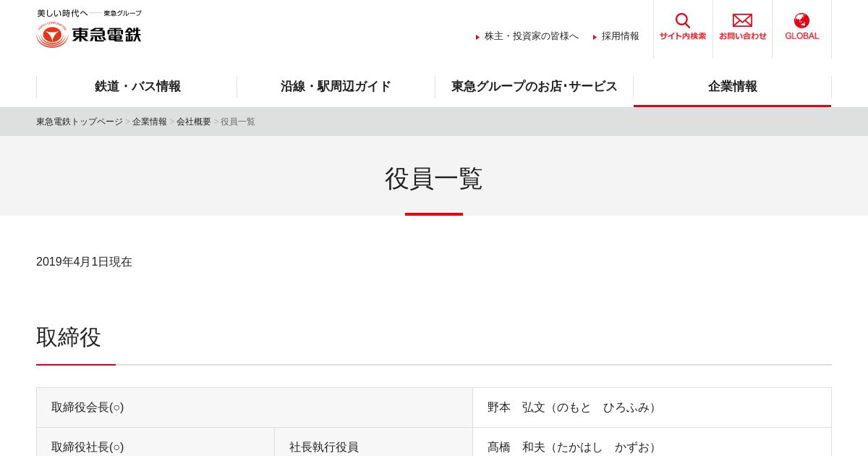
Task: Select 沿線・駅周辺ガイド menu
Action: pyautogui.click(x=336, y=87)
